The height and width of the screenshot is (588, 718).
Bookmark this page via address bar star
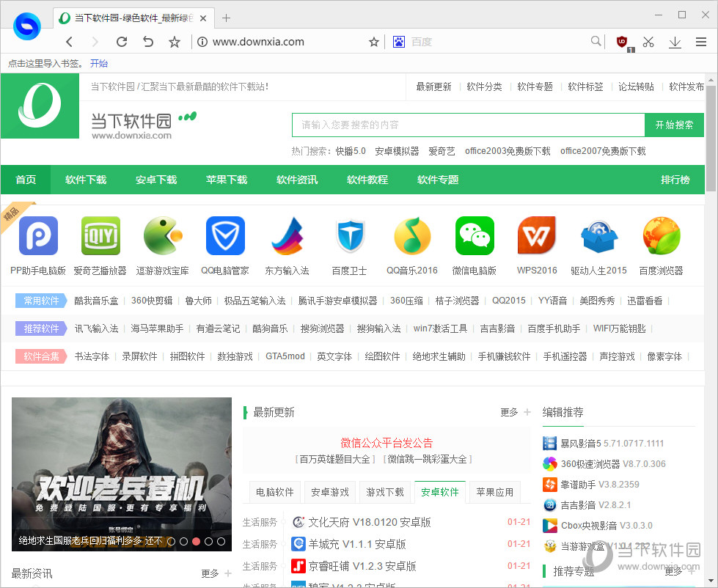point(374,42)
